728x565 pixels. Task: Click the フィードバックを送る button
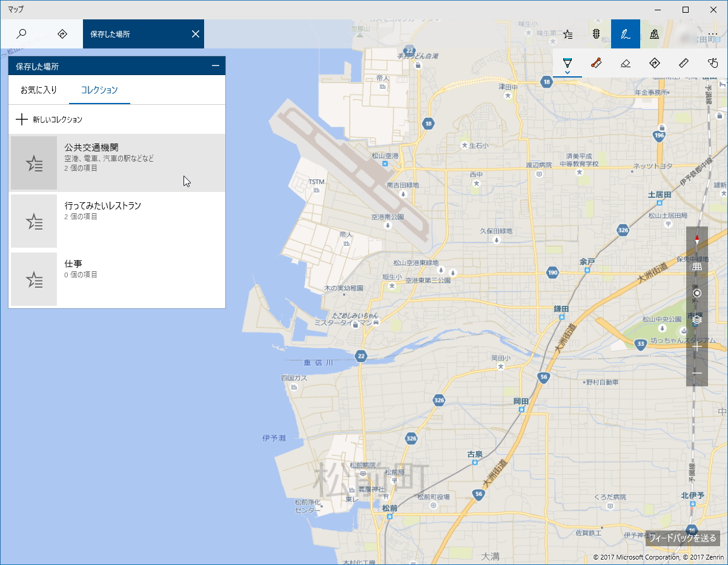(x=683, y=538)
